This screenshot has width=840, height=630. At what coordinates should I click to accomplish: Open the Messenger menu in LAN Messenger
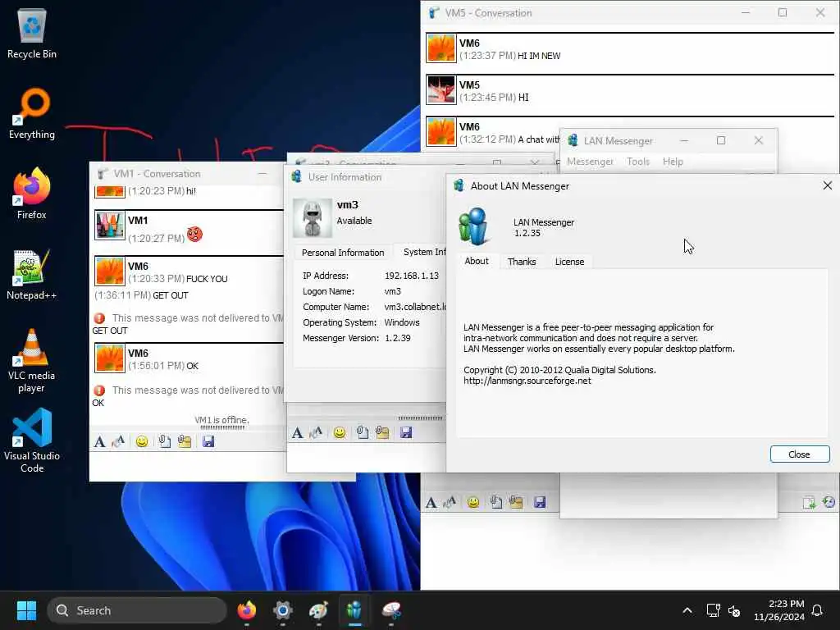(x=591, y=162)
